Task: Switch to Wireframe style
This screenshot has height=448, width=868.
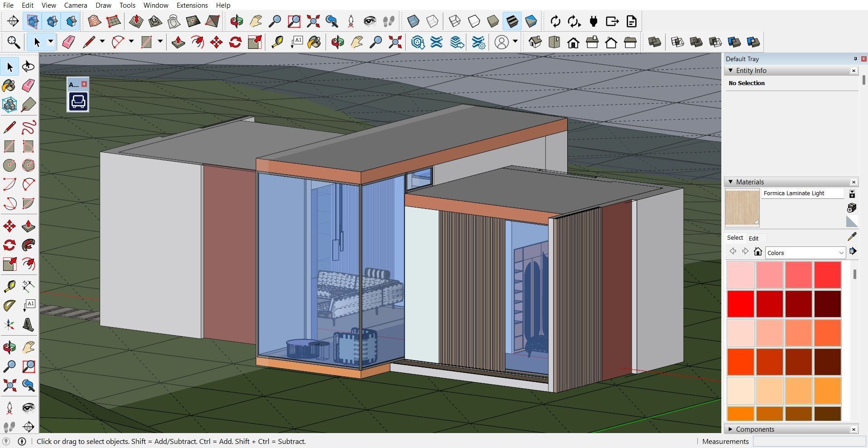Action: 455,21
